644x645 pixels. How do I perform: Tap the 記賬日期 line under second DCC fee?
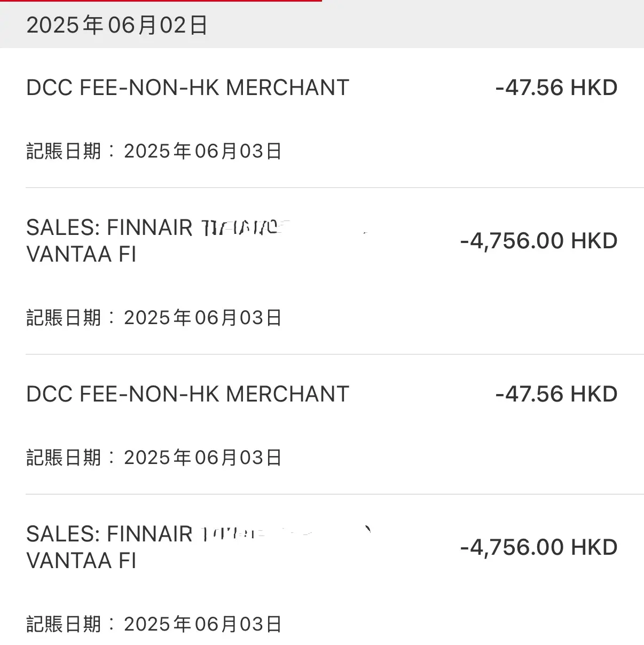click(154, 458)
